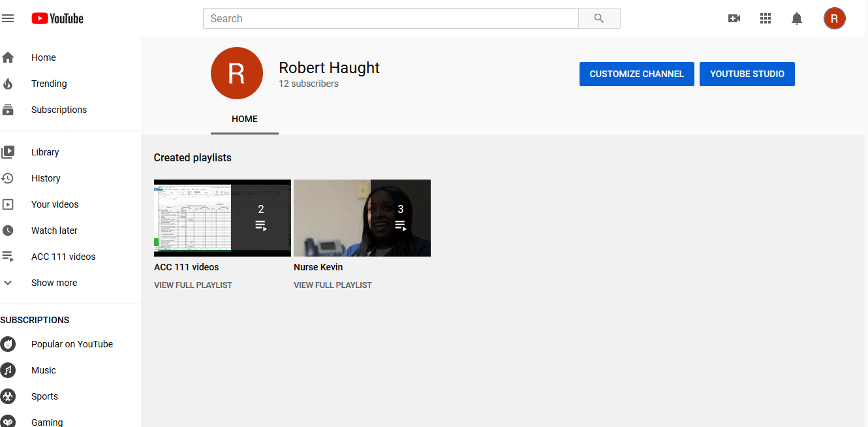
Task: Open History in the sidebar
Action: click(x=46, y=178)
